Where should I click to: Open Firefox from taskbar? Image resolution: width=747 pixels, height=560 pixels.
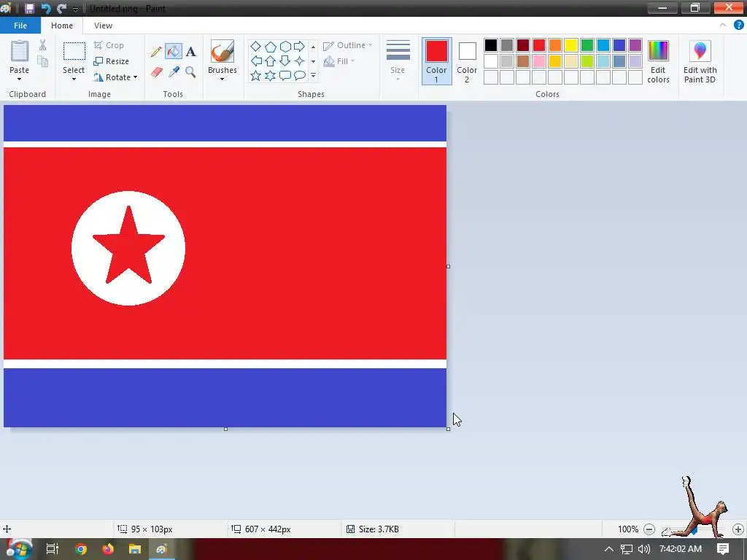108,549
